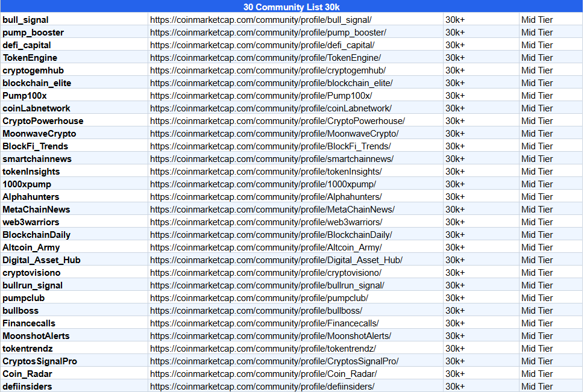The image size is (584, 392).
Task: Select the MoonshotAlerts name cell
Action: [74, 336]
